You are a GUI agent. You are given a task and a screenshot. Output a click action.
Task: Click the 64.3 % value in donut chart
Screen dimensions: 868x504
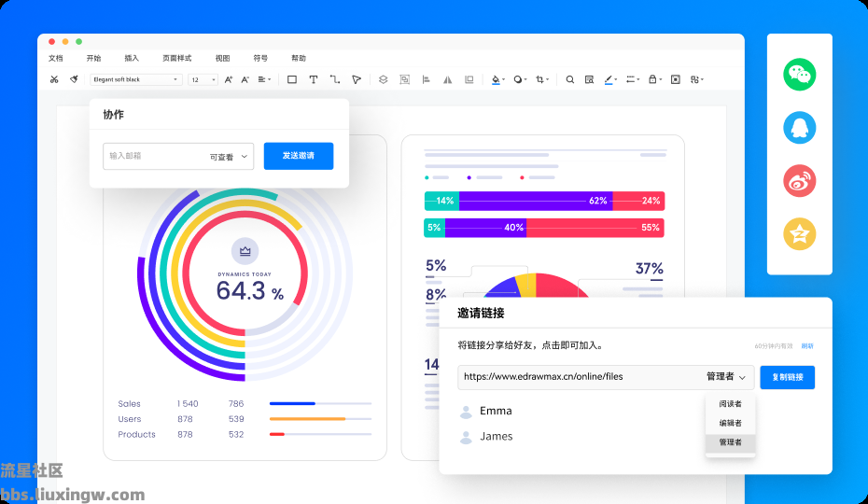[249, 291]
